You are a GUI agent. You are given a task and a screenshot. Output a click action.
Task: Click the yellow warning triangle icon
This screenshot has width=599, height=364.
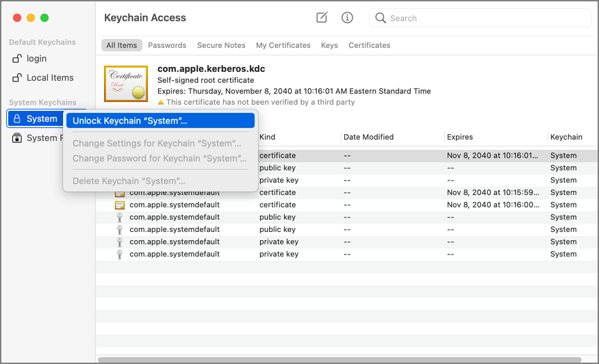161,103
